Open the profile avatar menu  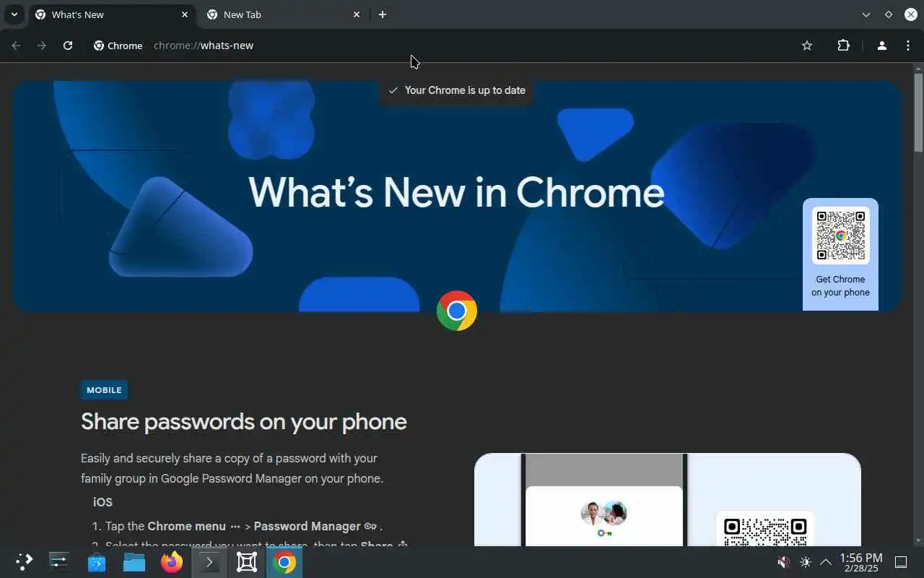(x=881, y=46)
